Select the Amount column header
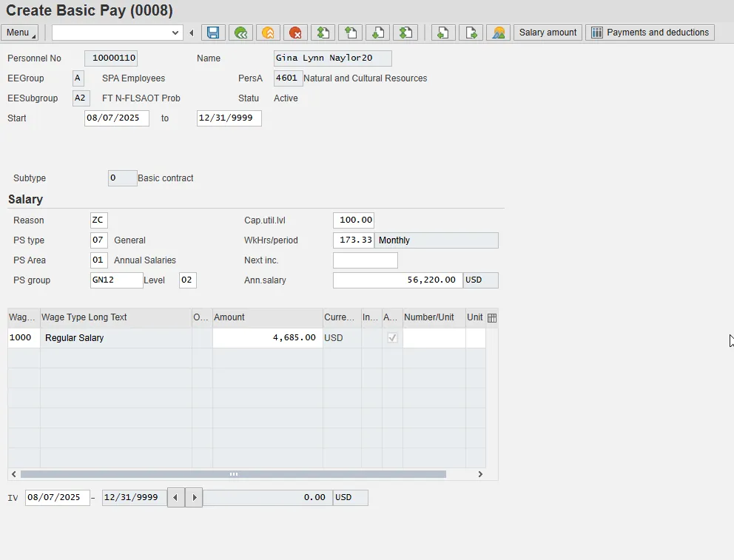 [x=267, y=317]
